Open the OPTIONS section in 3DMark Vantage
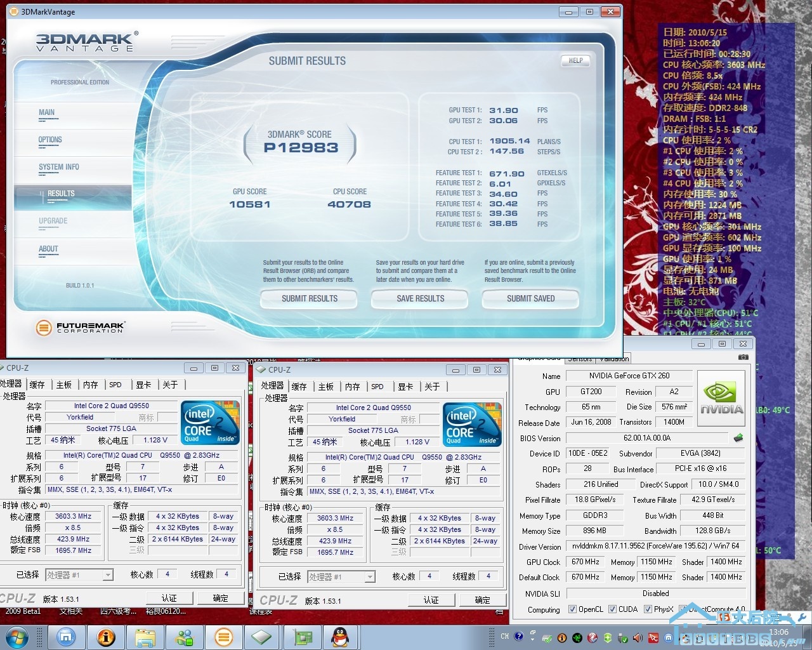Screen dimensions: 812x650 click(50, 140)
